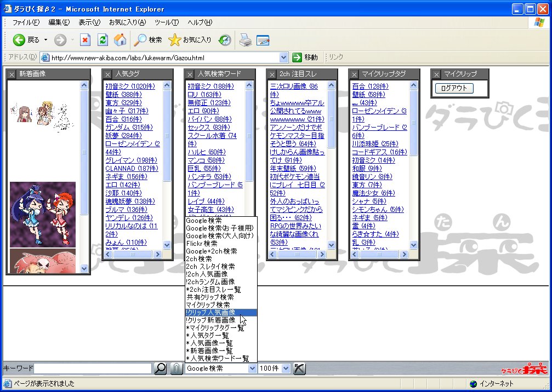This screenshot has height=392, width=552.
Task: Refresh the page using the toolbar icon
Action: pos(103,40)
